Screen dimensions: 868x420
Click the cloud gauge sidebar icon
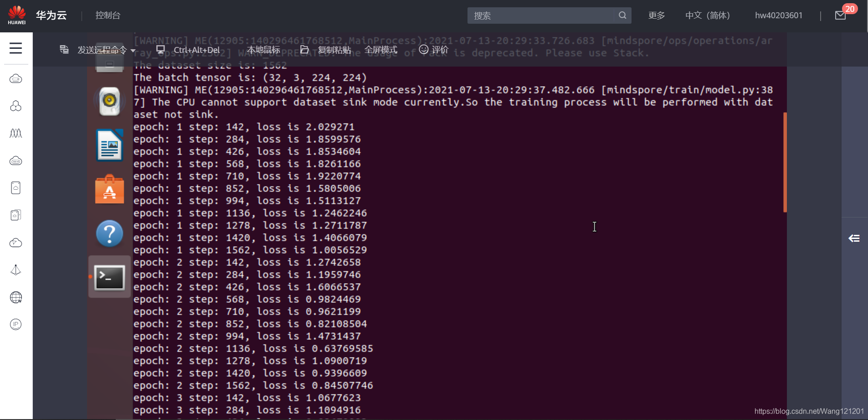click(16, 243)
